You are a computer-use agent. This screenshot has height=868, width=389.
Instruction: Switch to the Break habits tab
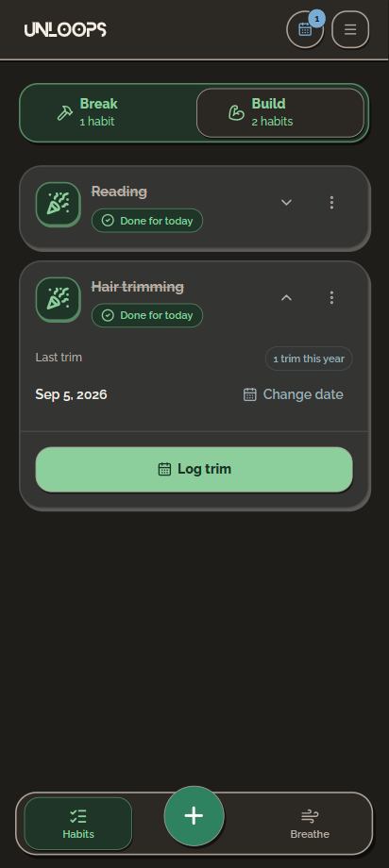tap(109, 113)
